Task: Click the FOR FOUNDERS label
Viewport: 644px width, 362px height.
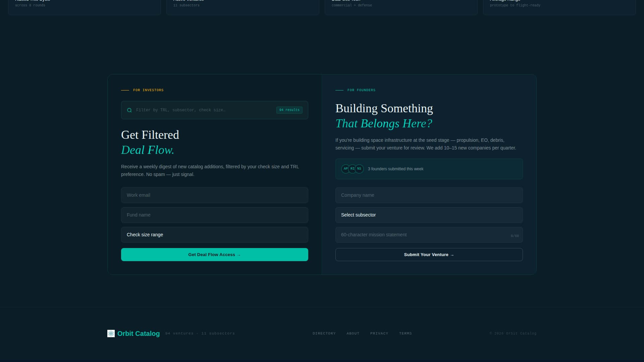Action: click(x=361, y=90)
